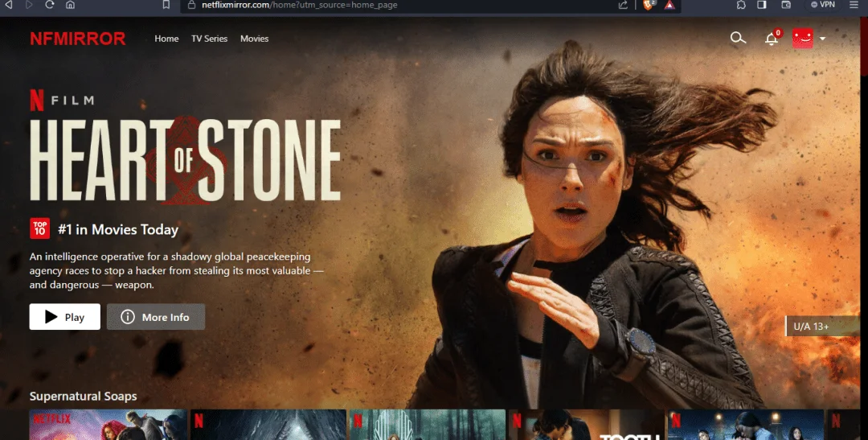Open the browser home icon
This screenshot has width=868, height=440.
pyautogui.click(x=70, y=5)
